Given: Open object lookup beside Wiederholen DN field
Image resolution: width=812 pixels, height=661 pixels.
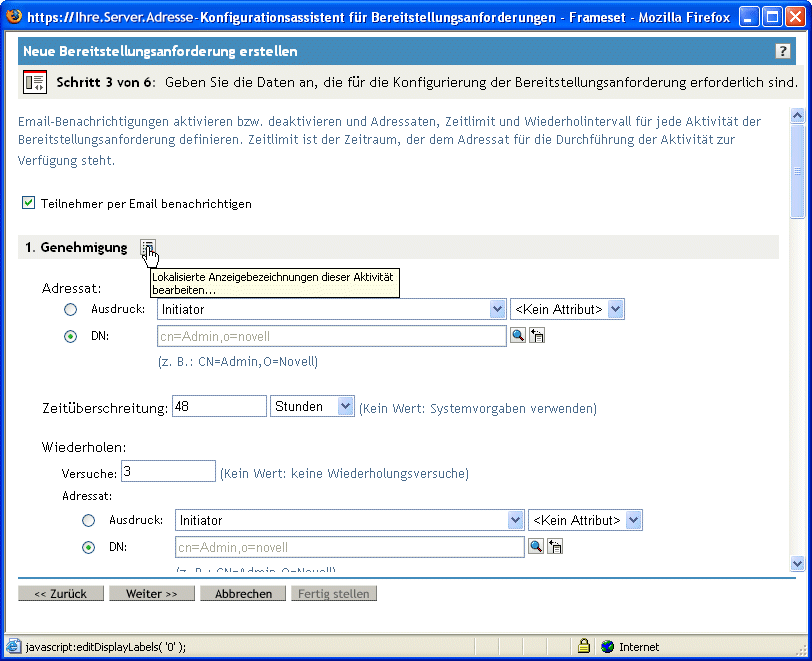Looking at the screenshot, I should (x=536, y=546).
